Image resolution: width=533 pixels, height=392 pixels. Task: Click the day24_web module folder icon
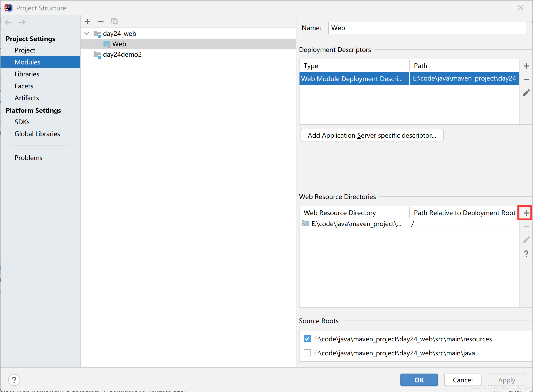(97, 34)
